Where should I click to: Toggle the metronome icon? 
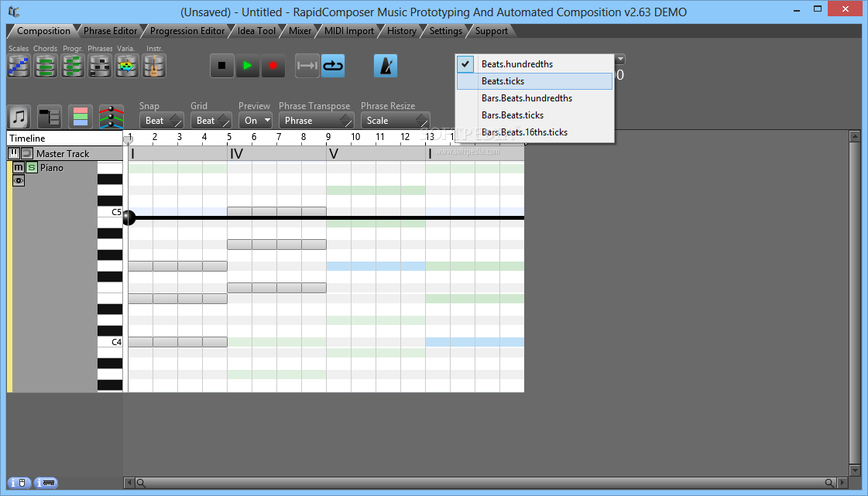(x=386, y=66)
